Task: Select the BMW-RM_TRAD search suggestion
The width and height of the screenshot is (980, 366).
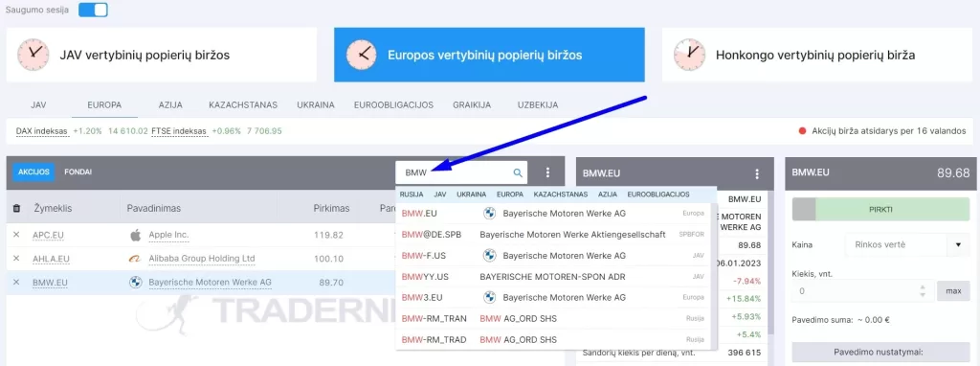Action: [553, 340]
